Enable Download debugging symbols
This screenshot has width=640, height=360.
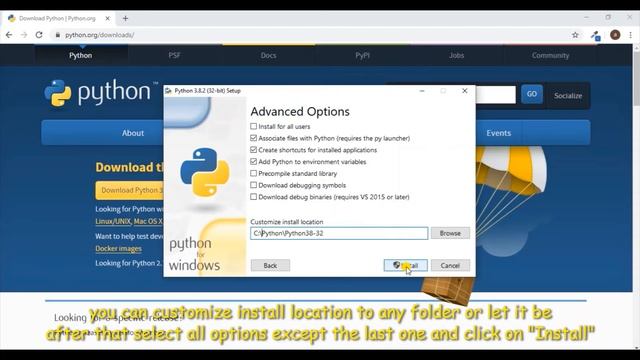[x=253, y=185]
